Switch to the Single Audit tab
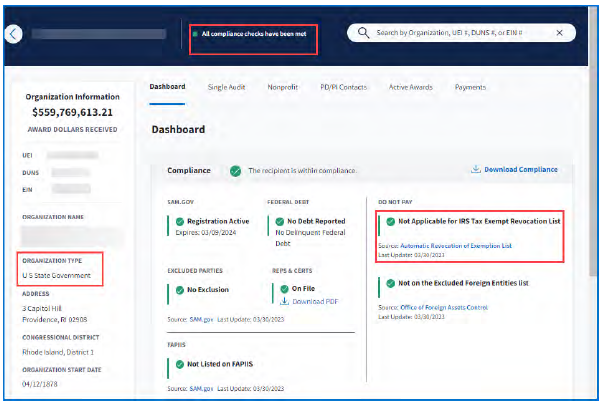 (x=226, y=87)
